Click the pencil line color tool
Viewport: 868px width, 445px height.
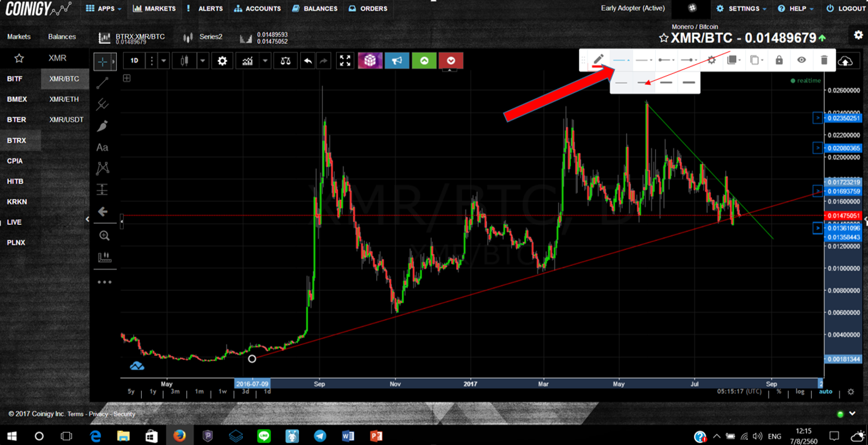pyautogui.click(x=599, y=60)
